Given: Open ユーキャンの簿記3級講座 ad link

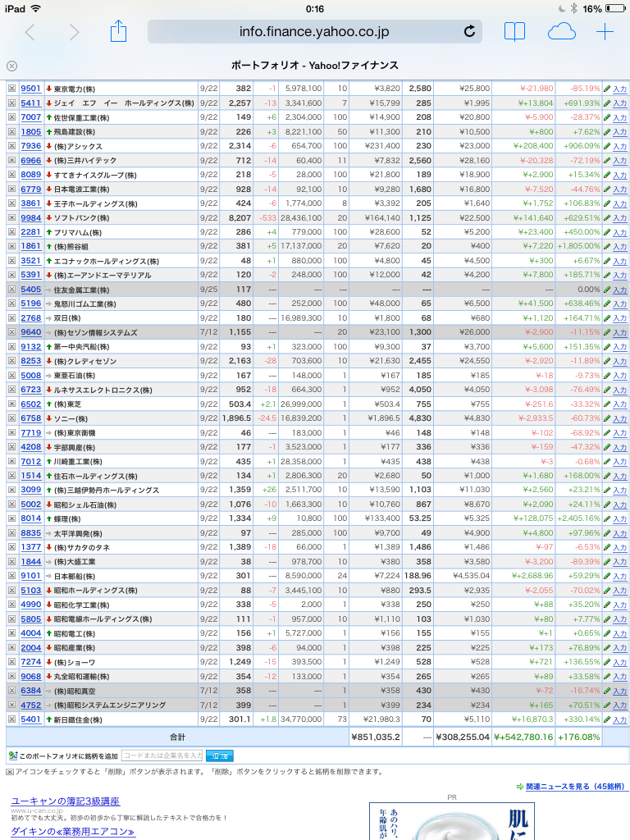Looking at the screenshot, I should 66,801.
